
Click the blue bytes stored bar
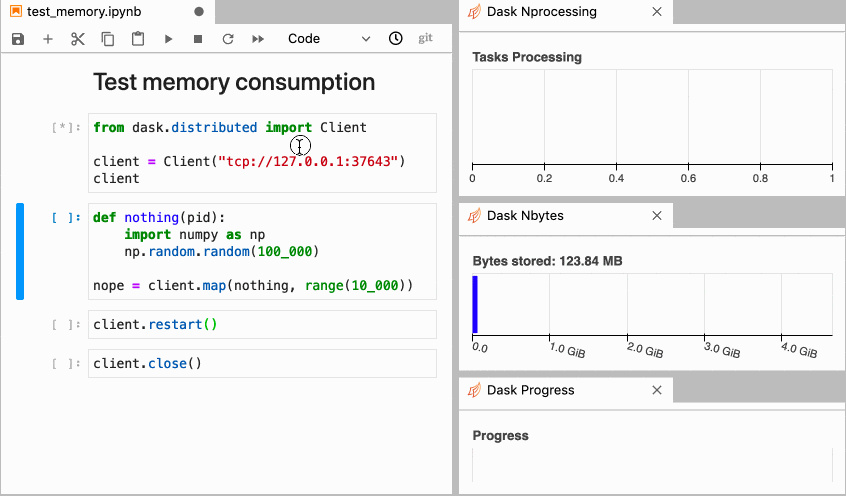point(475,304)
